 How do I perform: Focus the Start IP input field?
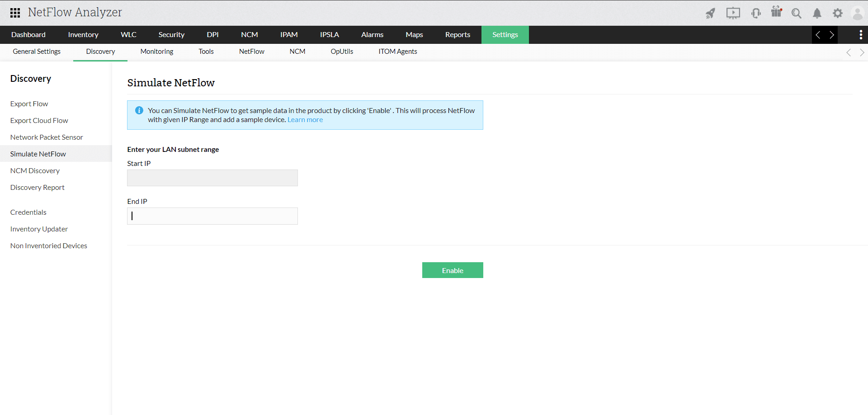[212, 178]
